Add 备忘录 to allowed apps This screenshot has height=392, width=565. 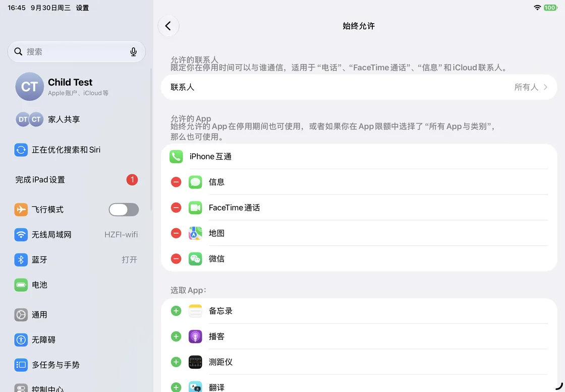(176, 311)
